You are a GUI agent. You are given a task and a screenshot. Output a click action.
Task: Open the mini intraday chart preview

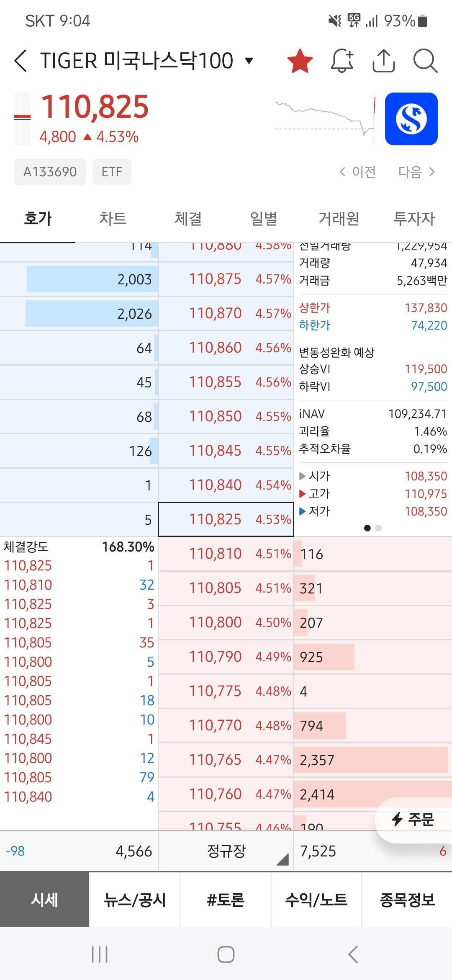pos(324,117)
